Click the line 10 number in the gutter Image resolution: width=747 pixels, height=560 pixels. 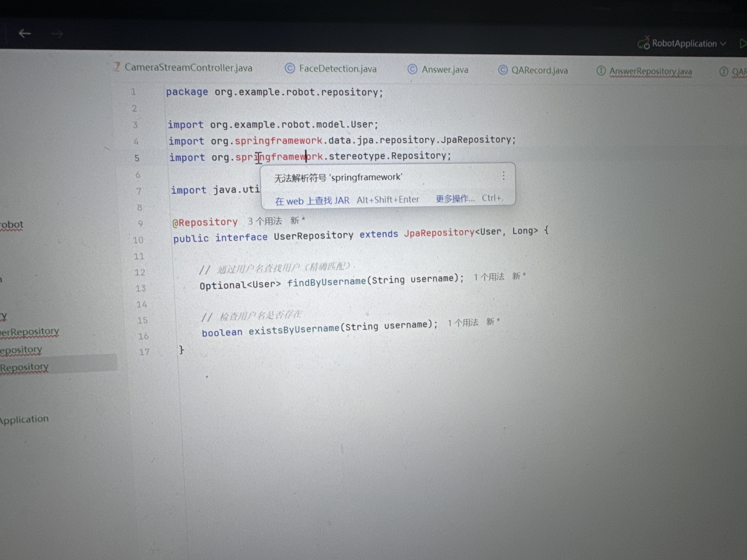(138, 240)
